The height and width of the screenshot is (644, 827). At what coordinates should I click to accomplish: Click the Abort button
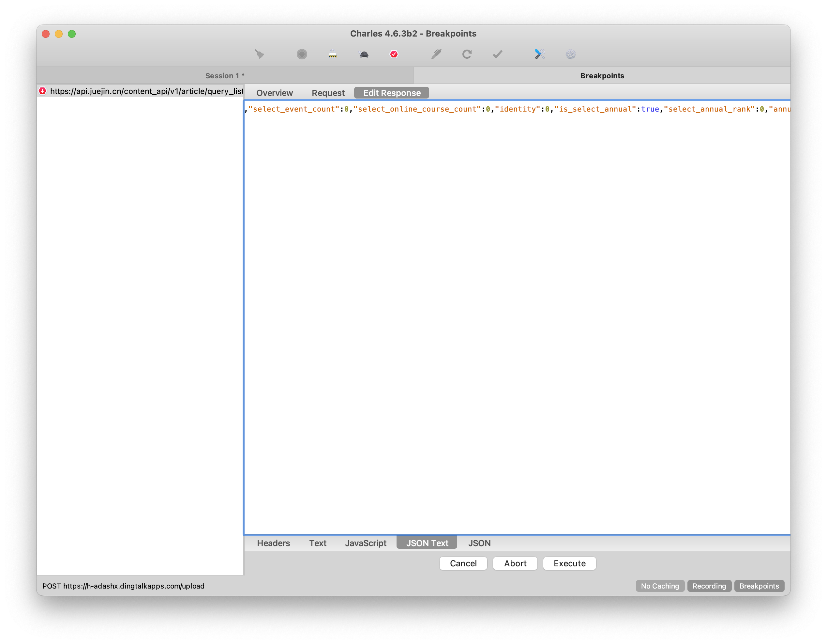coord(515,563)
